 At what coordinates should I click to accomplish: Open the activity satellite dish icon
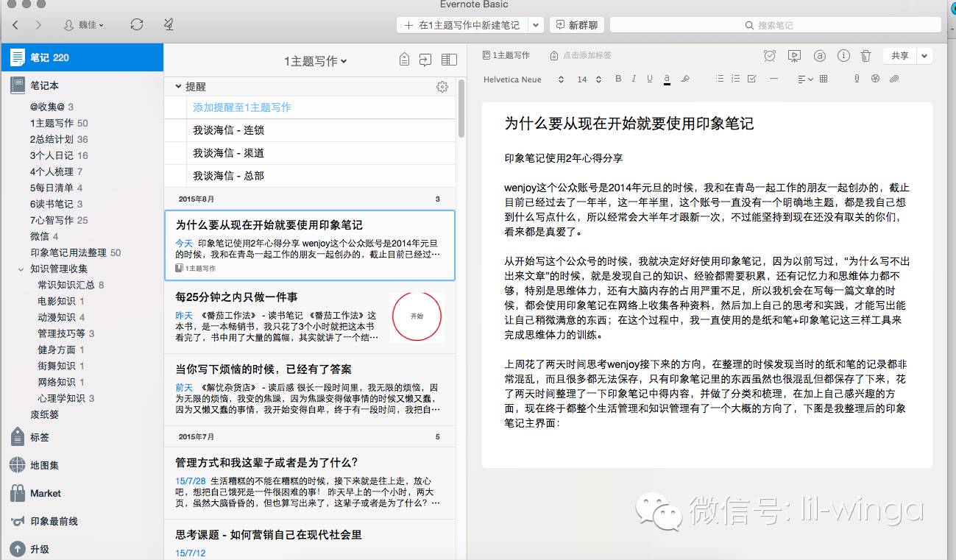169,25
